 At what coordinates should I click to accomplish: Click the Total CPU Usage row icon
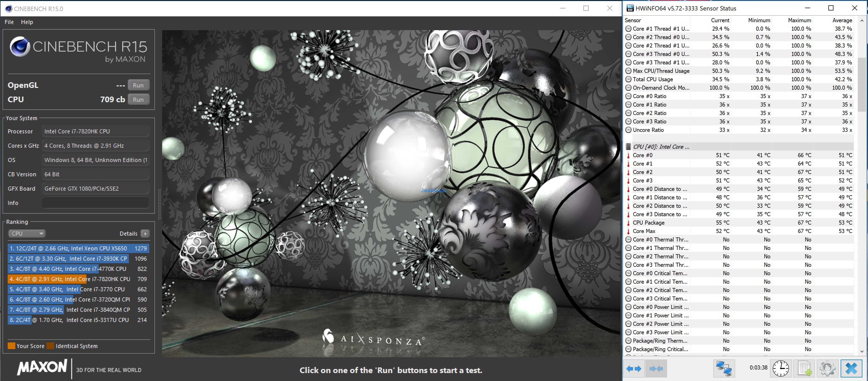[628, 79]
